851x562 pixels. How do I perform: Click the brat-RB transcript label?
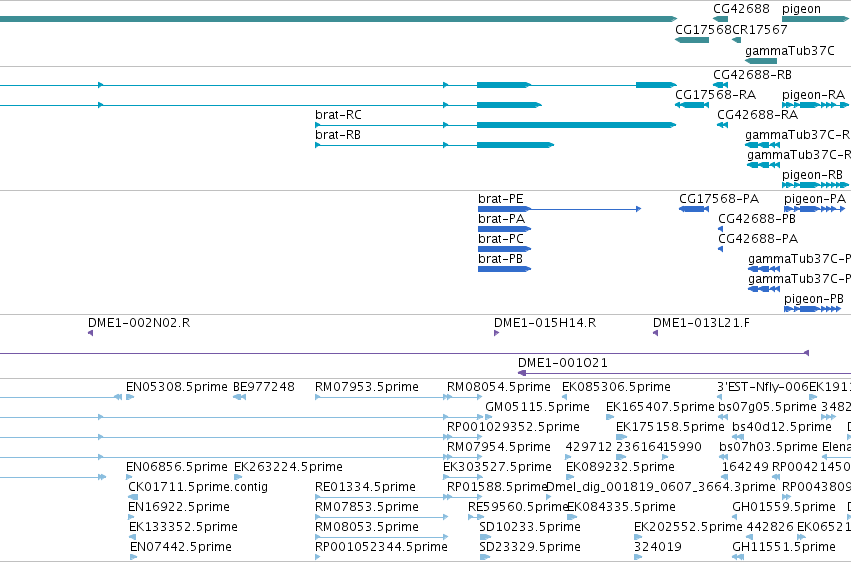tap(338, 135)
